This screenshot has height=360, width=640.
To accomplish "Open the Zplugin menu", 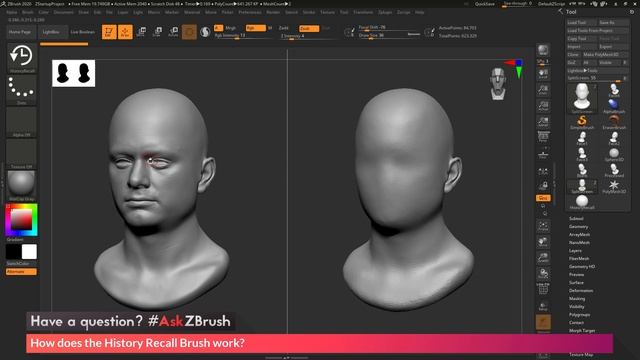I will coord(385,12).
